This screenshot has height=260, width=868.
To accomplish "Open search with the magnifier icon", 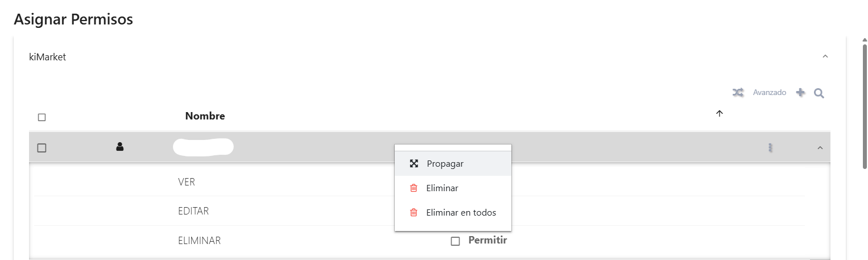I will click(x=819, y=93).
